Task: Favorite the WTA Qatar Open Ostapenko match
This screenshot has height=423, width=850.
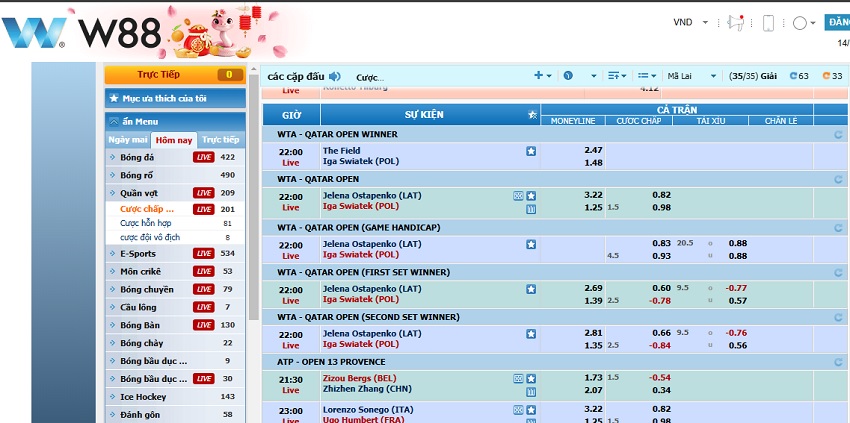Action: click(531, 196)
